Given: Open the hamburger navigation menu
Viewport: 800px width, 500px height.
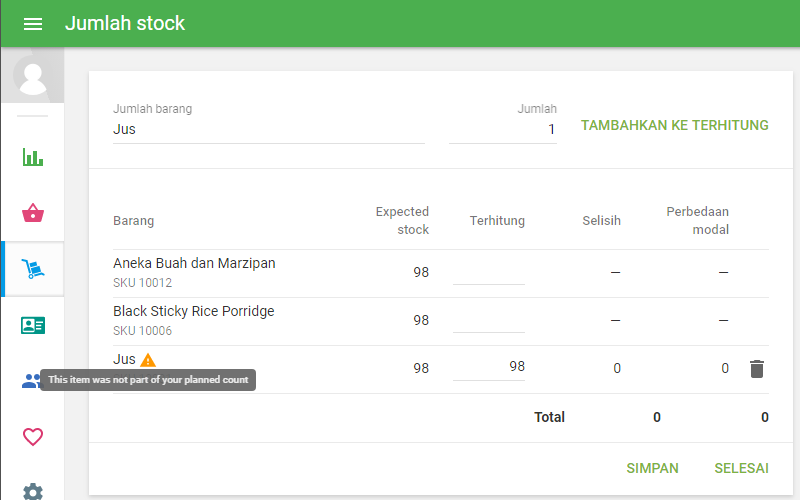Looking at the screenshot, I should pyautogui.click(x=33, y=24).
